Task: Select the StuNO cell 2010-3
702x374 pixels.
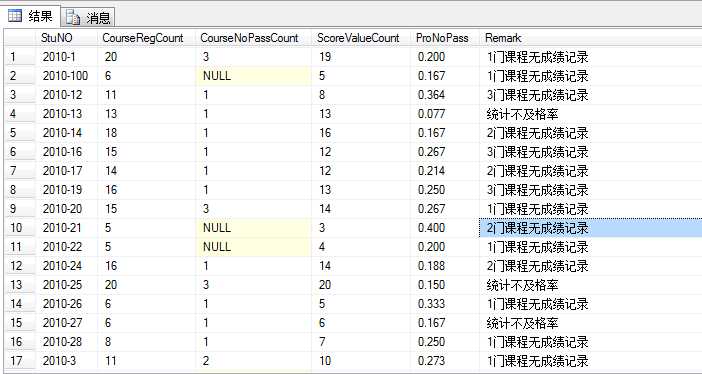Action: coord(67,361)
